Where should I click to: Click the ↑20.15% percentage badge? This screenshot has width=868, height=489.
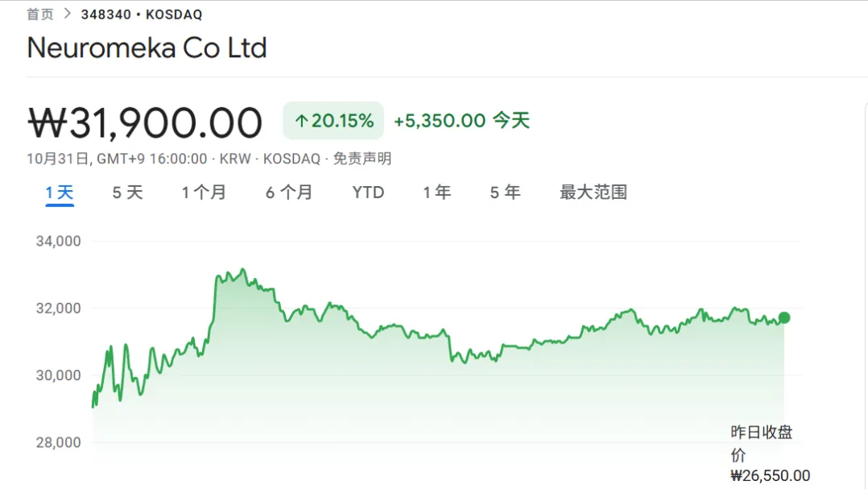tap(333, 121)
